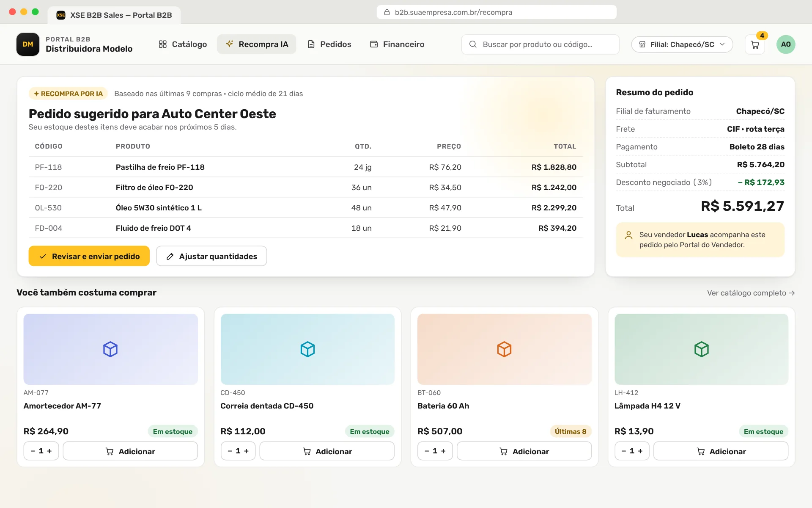
Task: Focus the product search field
Action: (x=540, y=44)
